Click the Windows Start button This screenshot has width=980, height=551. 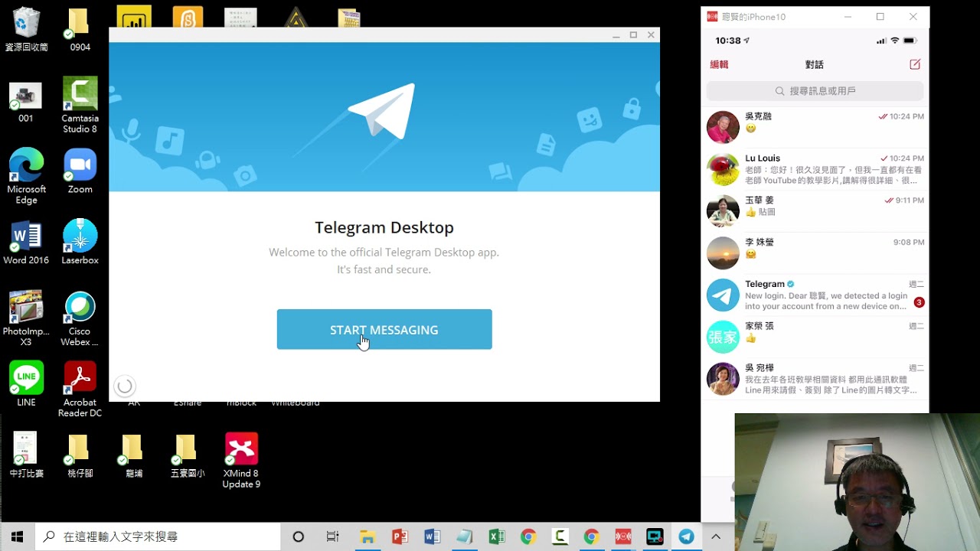pos(17,536)
